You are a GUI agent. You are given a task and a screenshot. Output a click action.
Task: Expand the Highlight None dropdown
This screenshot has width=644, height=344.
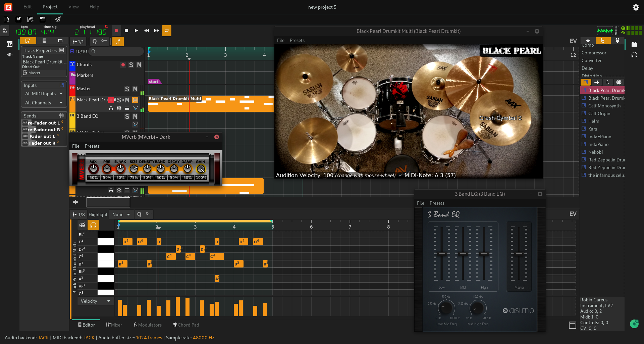(121, 214)
